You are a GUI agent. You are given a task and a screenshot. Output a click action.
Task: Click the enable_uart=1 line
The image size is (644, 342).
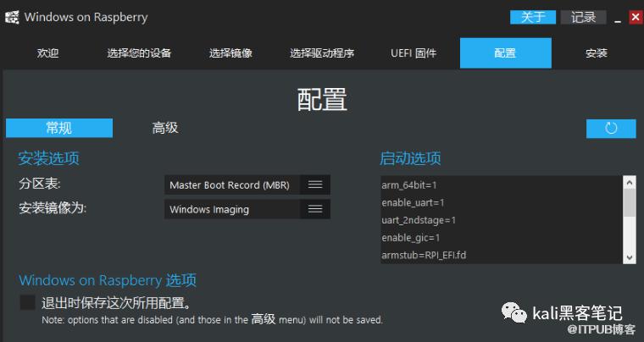click(x=413, y=202)
